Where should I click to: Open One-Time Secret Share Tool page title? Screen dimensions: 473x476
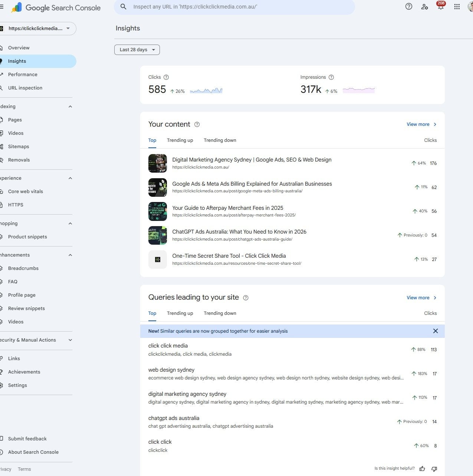(229, 256)
